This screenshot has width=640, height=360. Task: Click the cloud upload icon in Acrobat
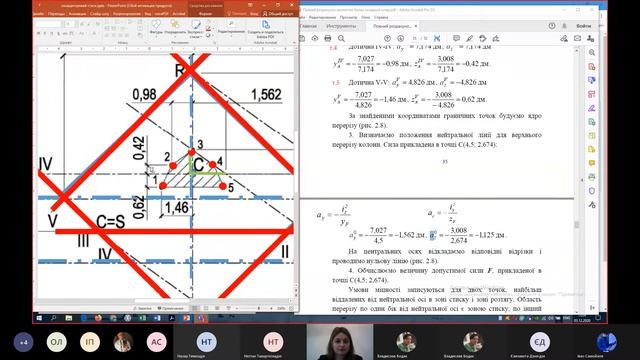pos(315,38)
